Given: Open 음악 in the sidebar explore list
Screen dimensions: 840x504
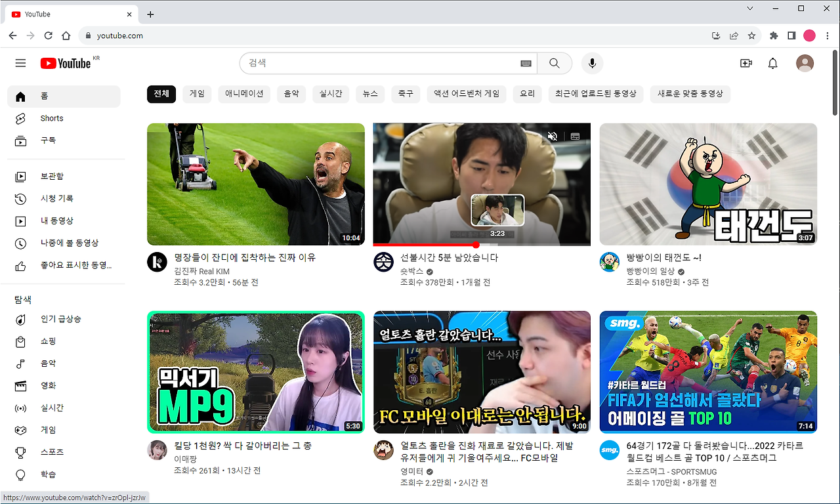Looking at the screenshot, I should (64, 364).
